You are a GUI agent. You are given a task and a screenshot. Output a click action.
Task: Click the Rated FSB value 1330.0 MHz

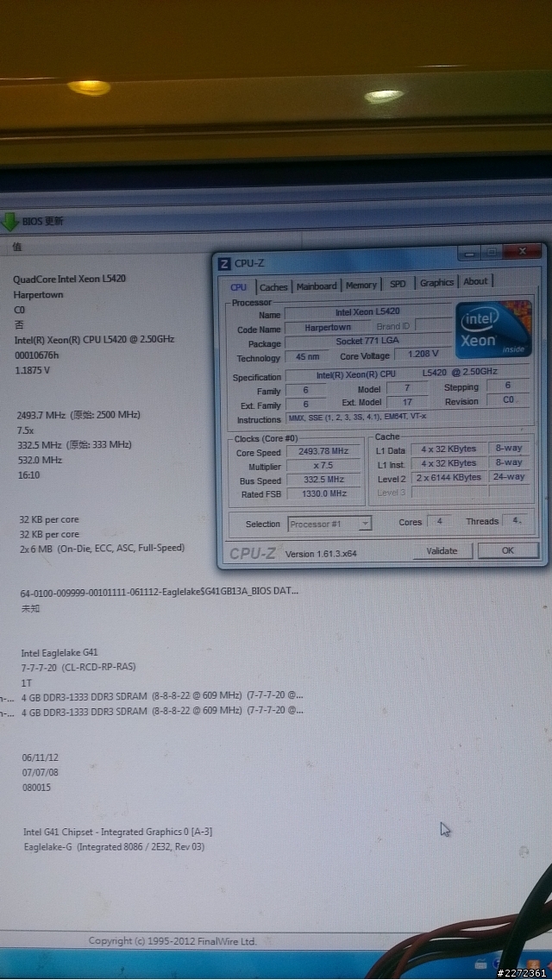click(323, 493)
